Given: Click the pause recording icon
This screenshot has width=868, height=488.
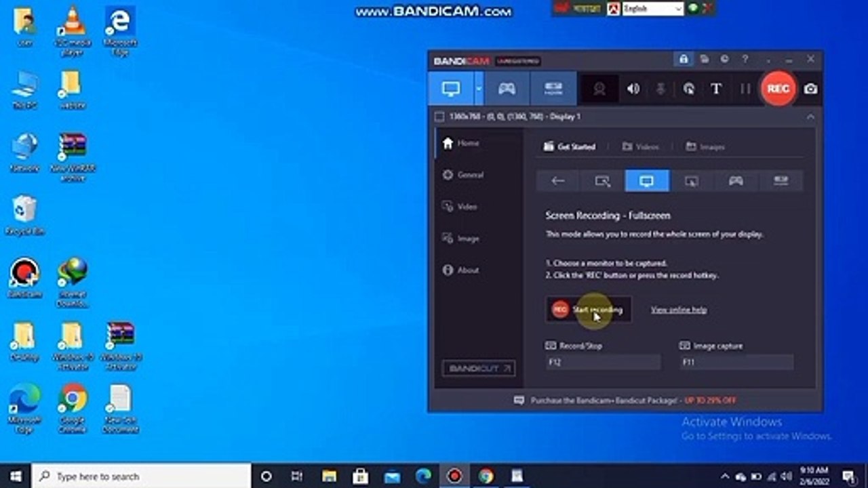Looking at the screenshot, I should pos(745,89).
